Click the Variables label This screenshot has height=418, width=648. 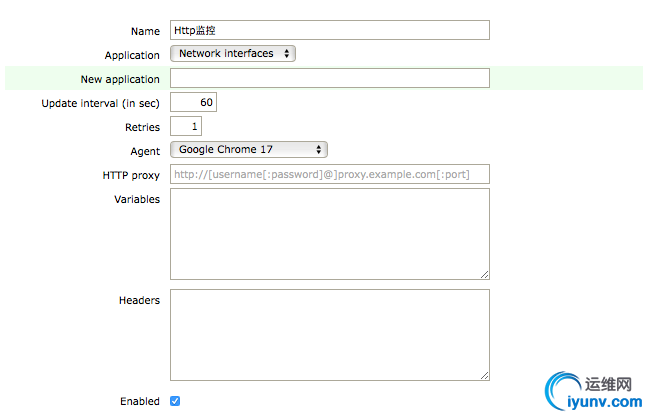click(x=137, y=199)
